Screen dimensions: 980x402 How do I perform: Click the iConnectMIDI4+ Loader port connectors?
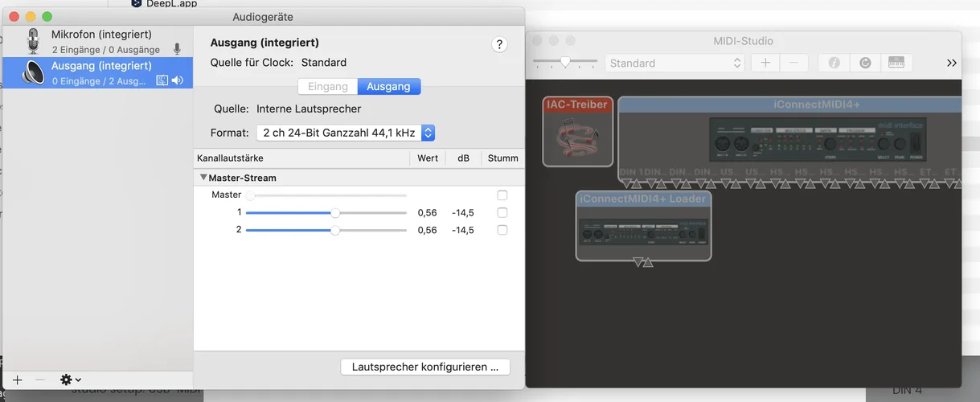point(643,262)
